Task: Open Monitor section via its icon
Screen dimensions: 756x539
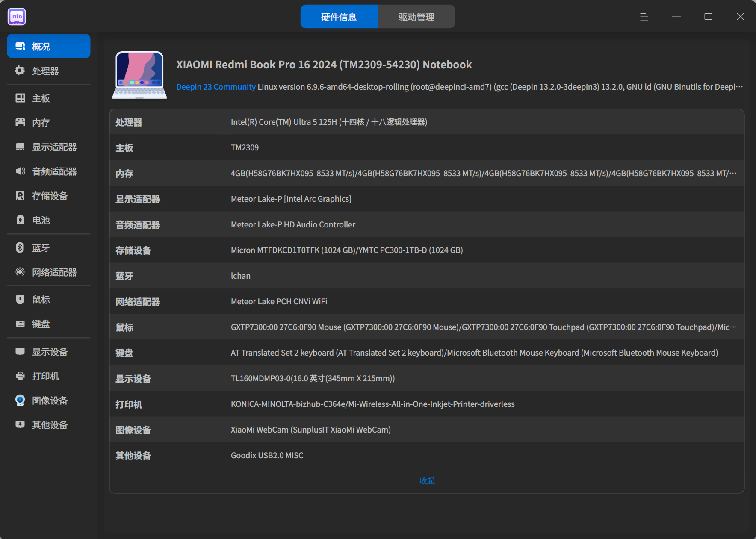Action: [20, 351]
